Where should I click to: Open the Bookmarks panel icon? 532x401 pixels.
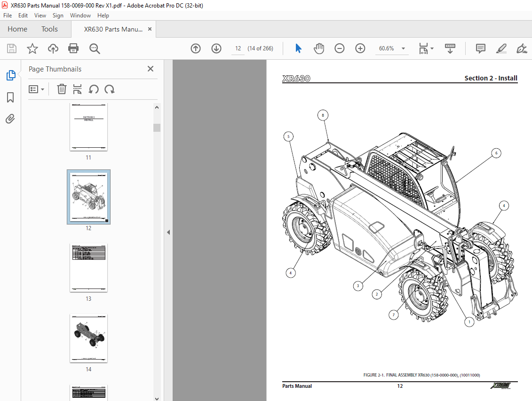coord(10,97)
